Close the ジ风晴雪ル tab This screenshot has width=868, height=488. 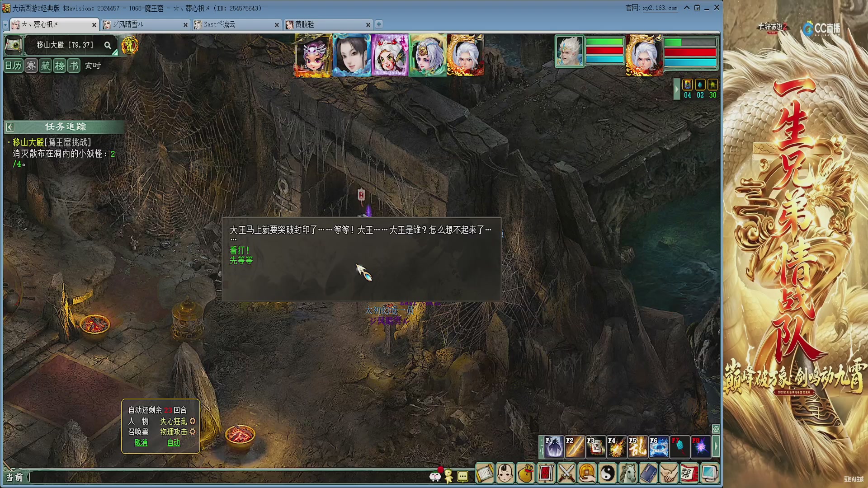coord(185,25)
